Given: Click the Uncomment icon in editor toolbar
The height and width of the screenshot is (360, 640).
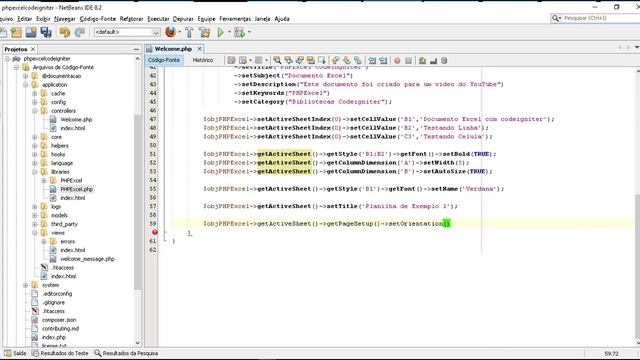Looking at the screenshot, I should click(433, 61).
